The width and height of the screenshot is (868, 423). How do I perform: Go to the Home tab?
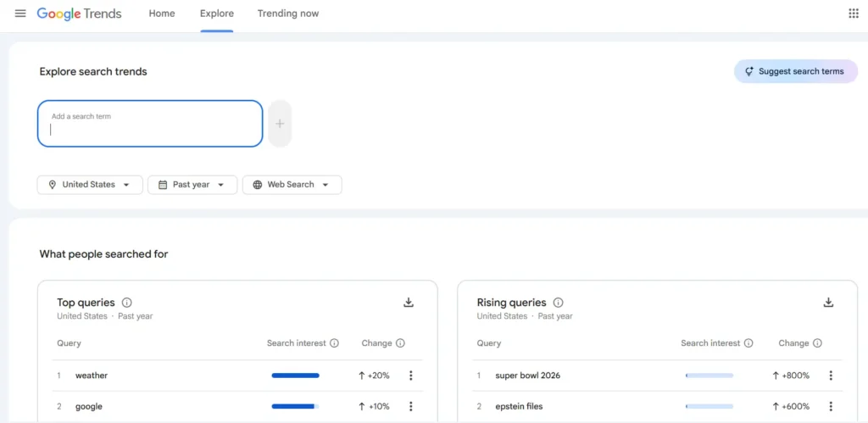tap(162, 14)
